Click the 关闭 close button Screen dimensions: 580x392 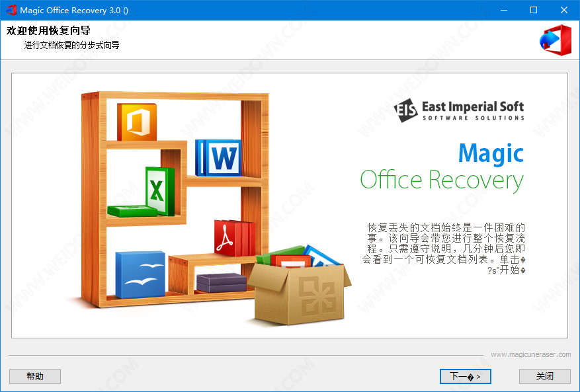click(x=544, y=377)
